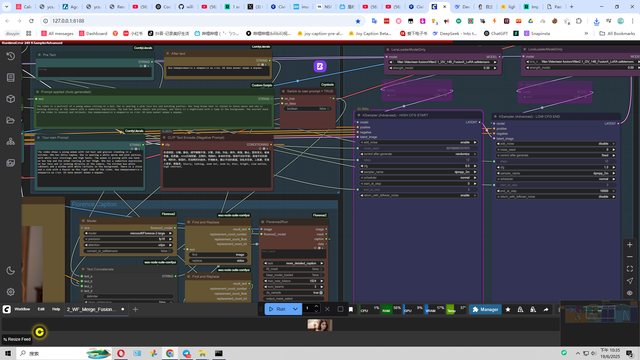Open precision dropdown in Model node
The image size is (640, 360).
click(129, 239)
